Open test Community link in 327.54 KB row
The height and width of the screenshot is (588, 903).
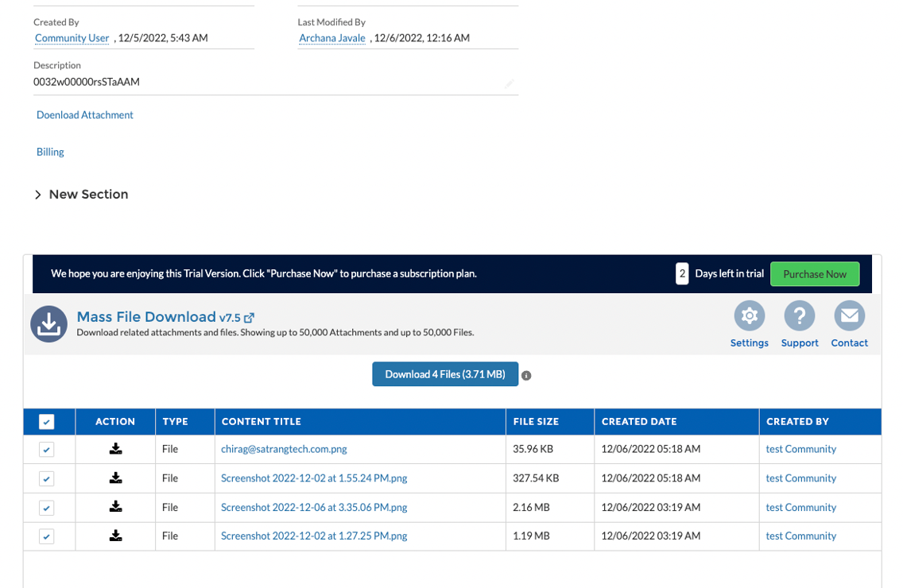[801, 478]
